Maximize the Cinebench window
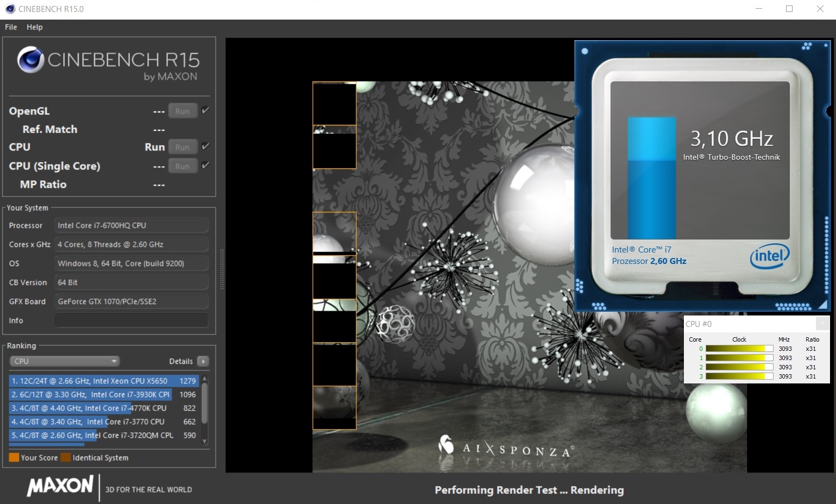 789,9
